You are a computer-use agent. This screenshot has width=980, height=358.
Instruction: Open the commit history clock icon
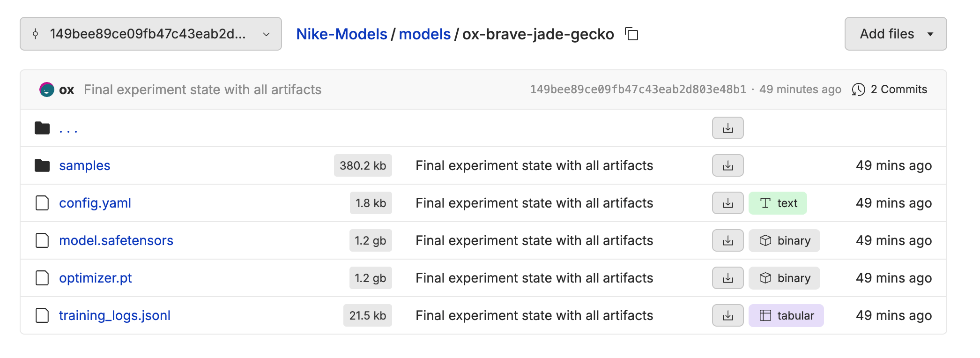pos(858,89)
